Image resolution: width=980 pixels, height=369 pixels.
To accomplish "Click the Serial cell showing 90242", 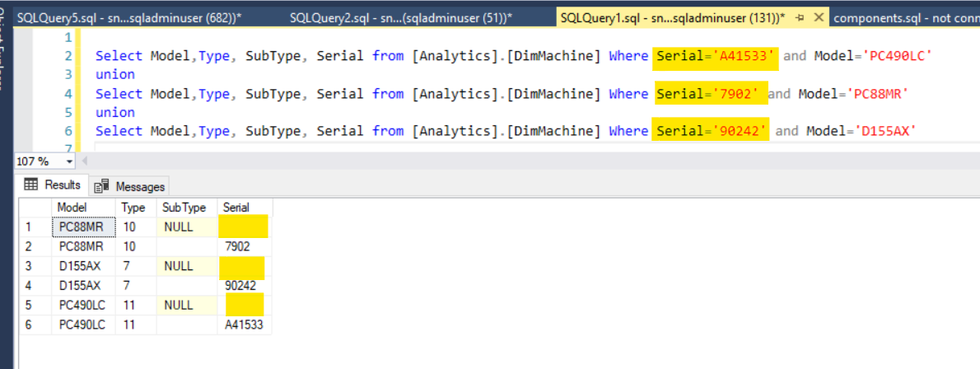I will tap(245, 286).
